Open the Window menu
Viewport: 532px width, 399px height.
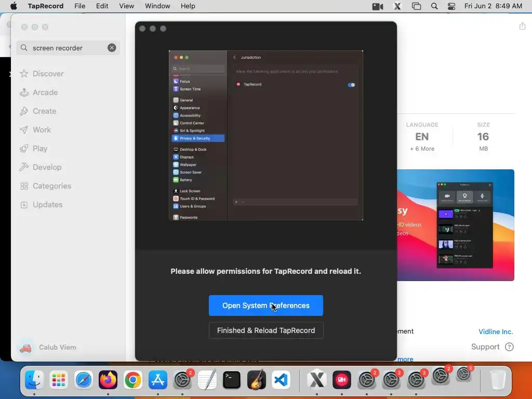pos(157,6)
